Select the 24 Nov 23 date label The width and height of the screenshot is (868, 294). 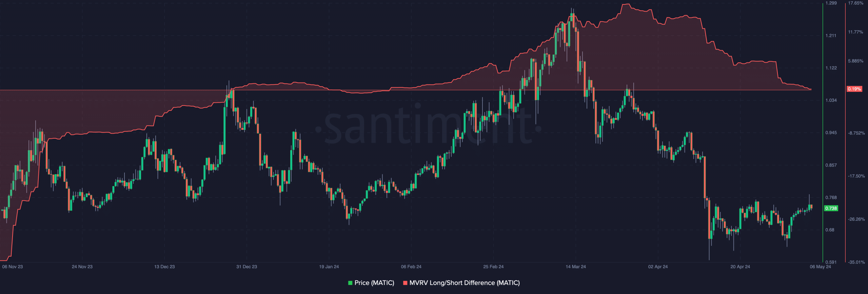[82, 267]
